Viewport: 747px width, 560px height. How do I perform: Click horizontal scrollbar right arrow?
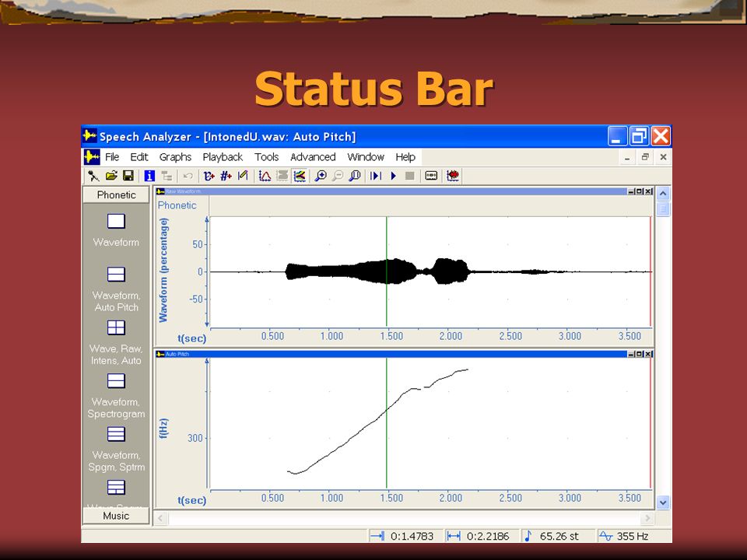(647, 518)
